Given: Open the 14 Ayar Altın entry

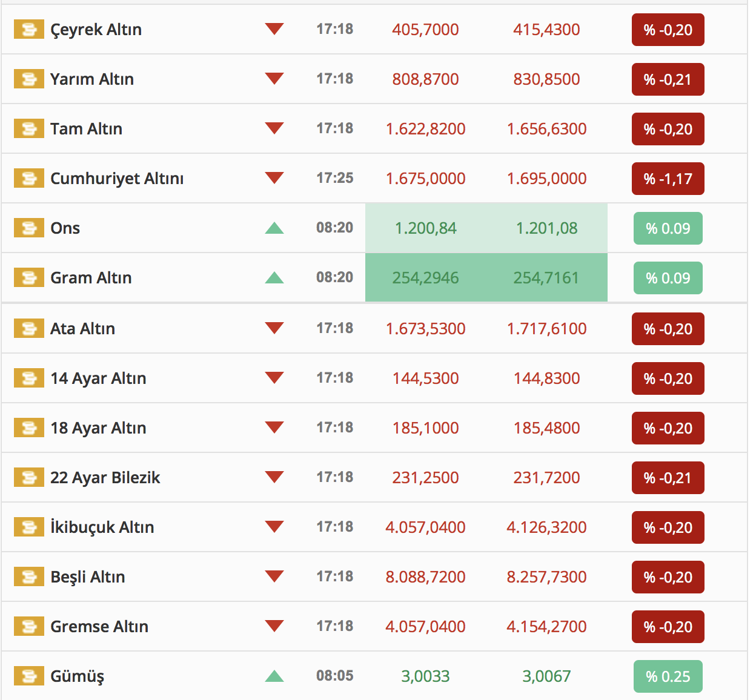Looking at the screenshot, I should [98, 378].
